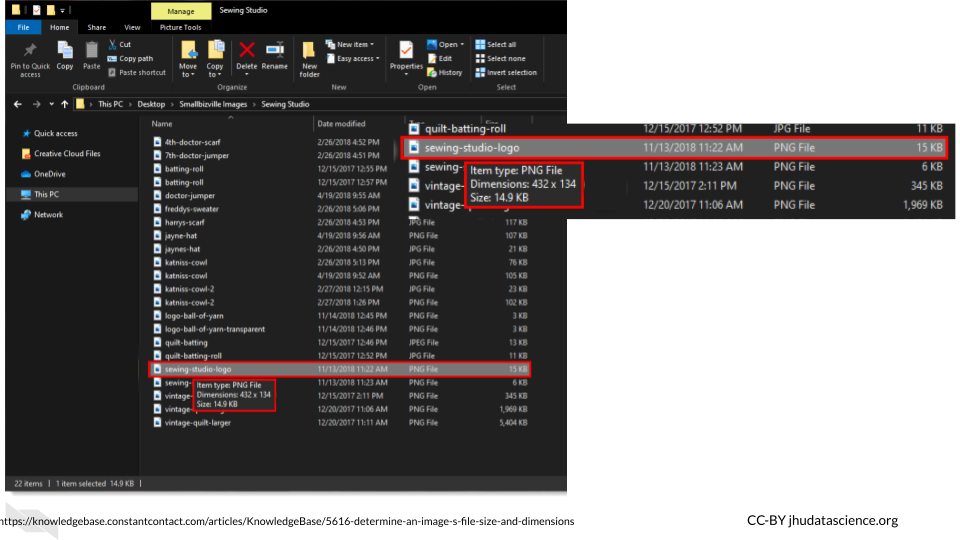Image resolution: width=960 pixels, height=540 pixels.
Task: Open the Move to command
Action: (x=188, y=59)
